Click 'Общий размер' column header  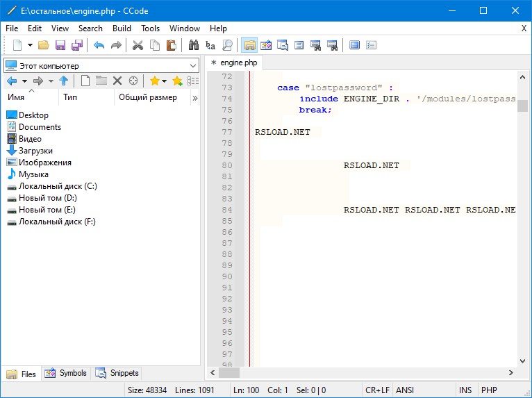click(x=147, y=98)
